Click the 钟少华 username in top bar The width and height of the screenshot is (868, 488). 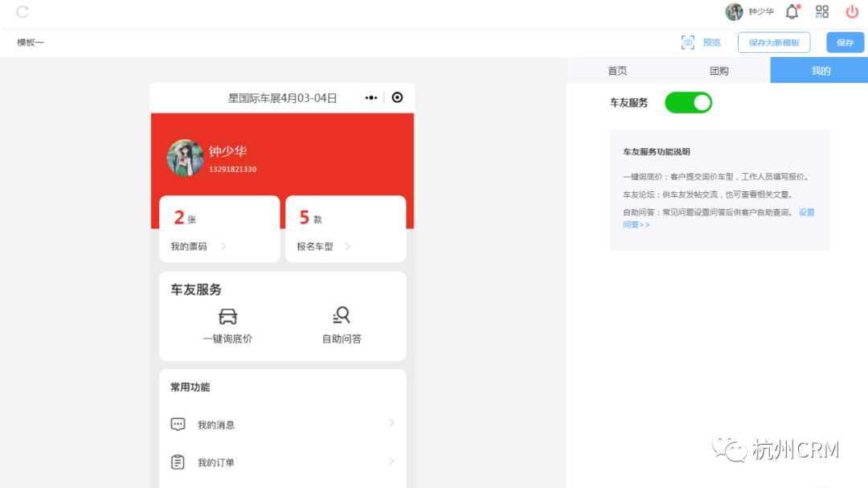761,11
